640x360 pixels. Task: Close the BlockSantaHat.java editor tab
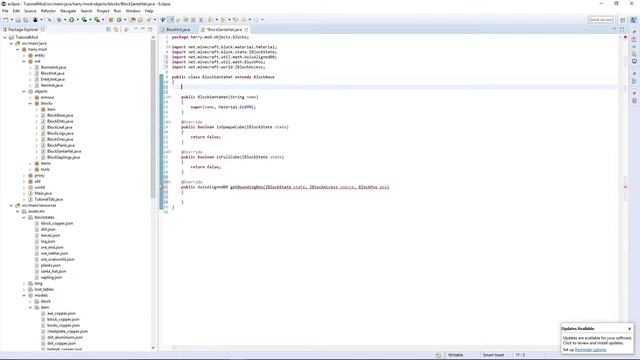tap(246, 29)
